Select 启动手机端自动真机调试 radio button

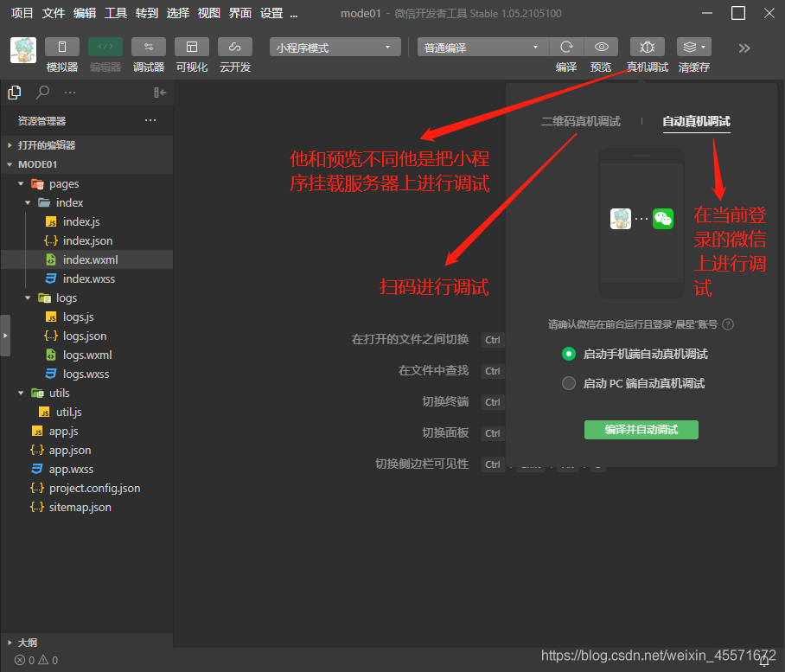[568, 354]
